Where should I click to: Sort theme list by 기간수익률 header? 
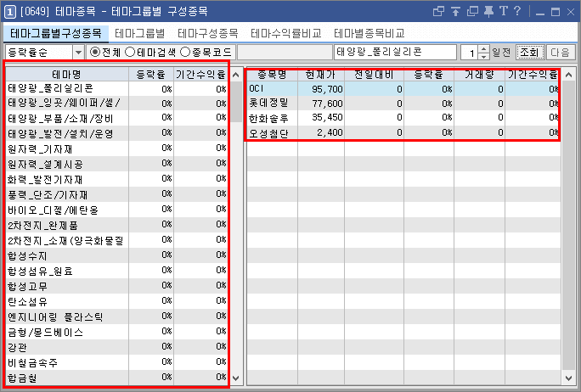[x=200, y=75]
